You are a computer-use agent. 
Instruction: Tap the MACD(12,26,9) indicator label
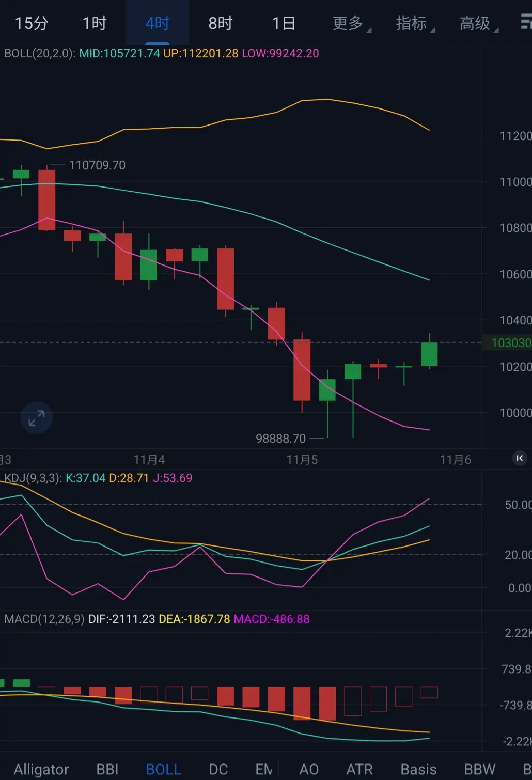pos(44,619)
